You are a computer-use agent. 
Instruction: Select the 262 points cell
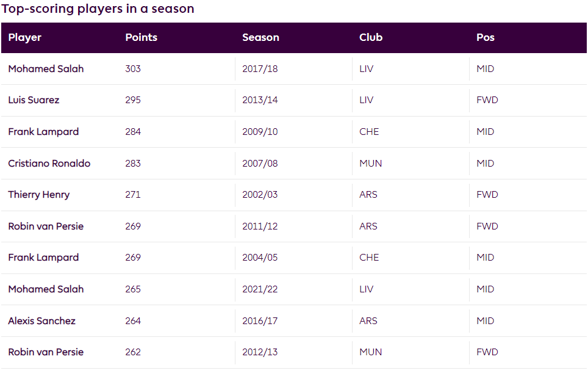click(133, 352)
